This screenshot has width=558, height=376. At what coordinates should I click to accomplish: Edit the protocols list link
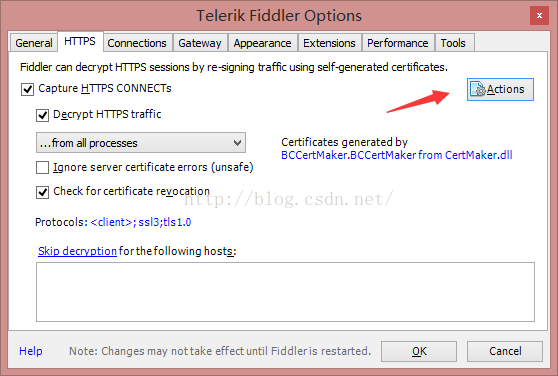coord(141,222)
